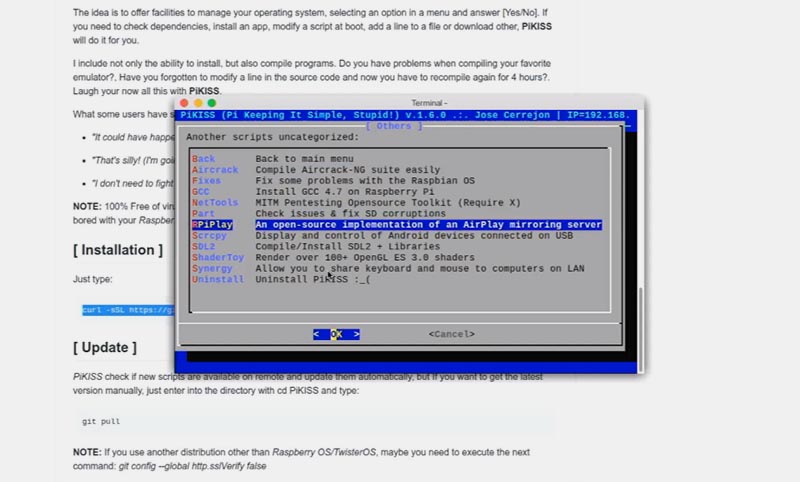Click the AirPlay mirroring server description
The image size is (800, 482).
click(x=429, y=224)
